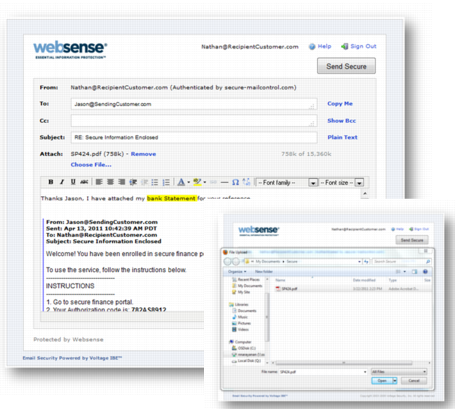Click the Copy Me link
458x409 pixels.
340,104
